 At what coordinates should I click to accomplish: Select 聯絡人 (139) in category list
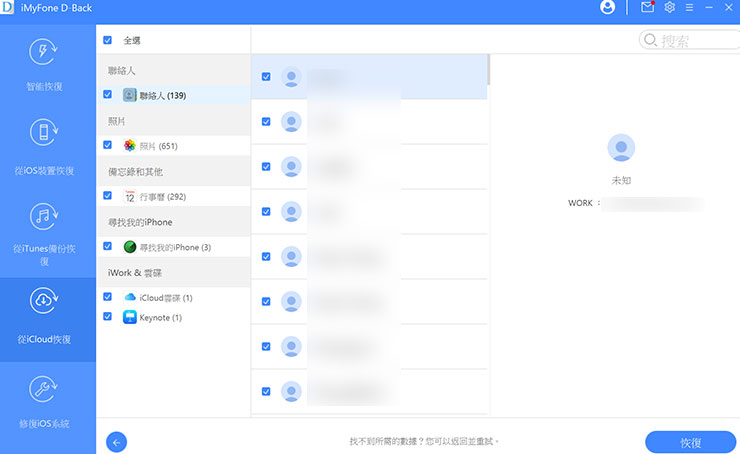tap(173, 95)
